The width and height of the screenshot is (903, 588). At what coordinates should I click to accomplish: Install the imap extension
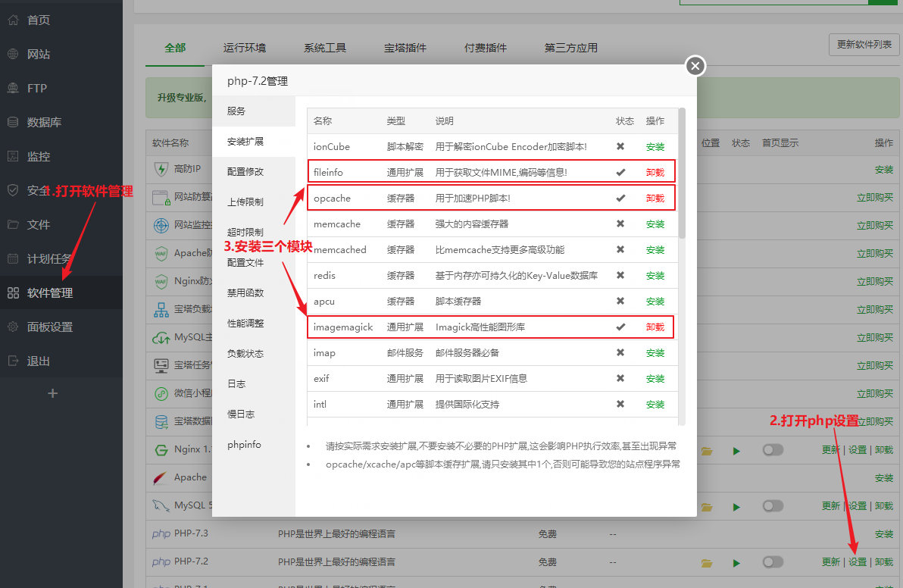click(x=655, y=353)
